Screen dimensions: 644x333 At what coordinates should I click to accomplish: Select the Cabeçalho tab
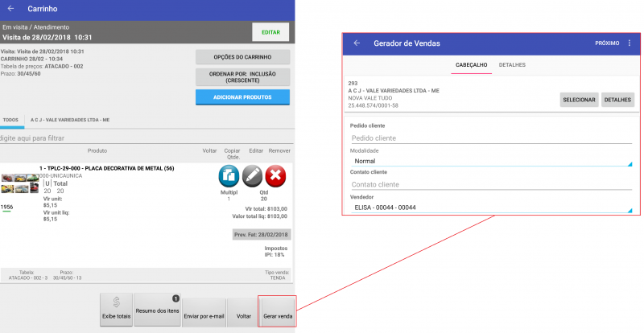(471, 64)
